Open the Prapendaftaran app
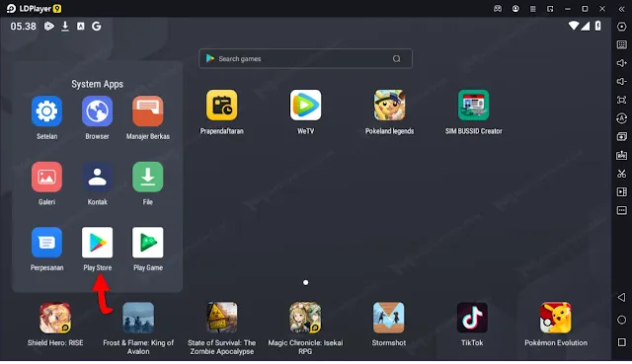Viewport: 632px width, 364px height. click(221, 106)
